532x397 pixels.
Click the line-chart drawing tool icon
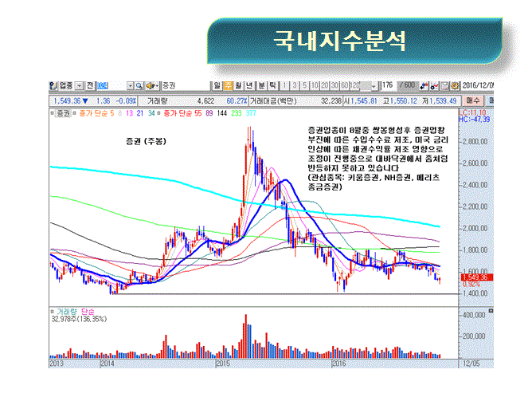coord(434,86)
